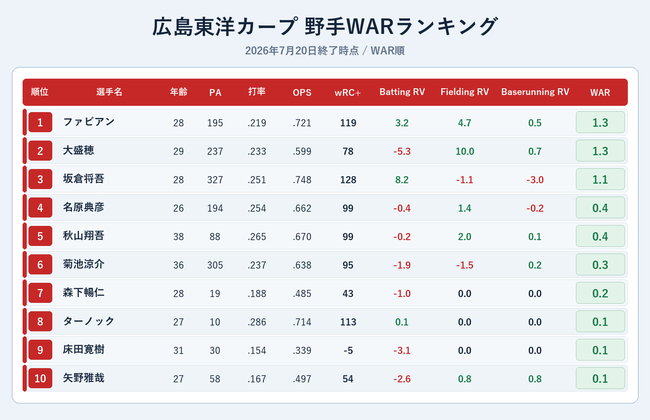Open player name 名原典彦
This screenshot has width=650, height=420.
click(x=83, y=207)
